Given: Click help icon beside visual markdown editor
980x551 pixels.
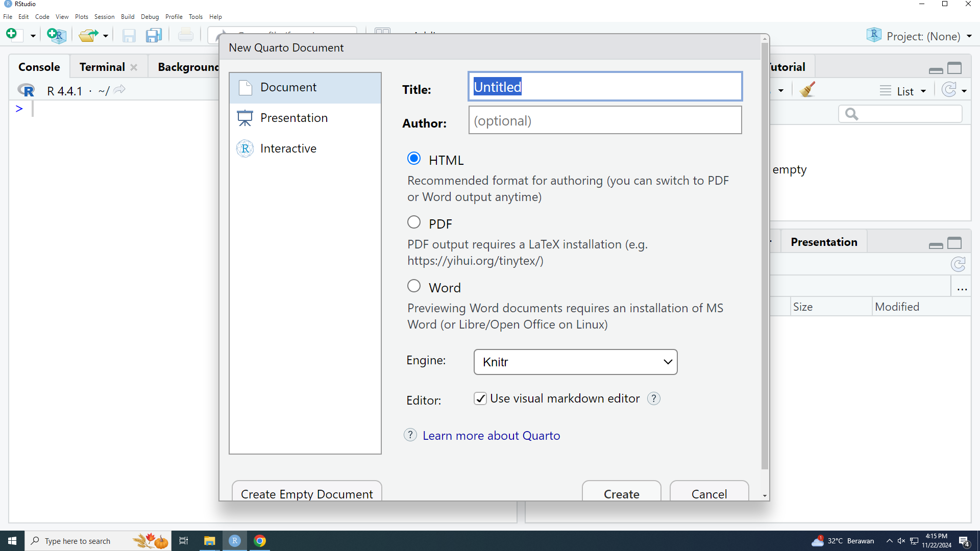Looking at the screenshot, I should point(653,398).
